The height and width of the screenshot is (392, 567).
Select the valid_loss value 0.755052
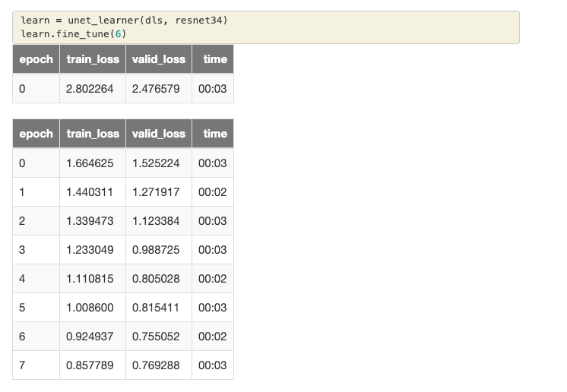[x=156, y=337]
